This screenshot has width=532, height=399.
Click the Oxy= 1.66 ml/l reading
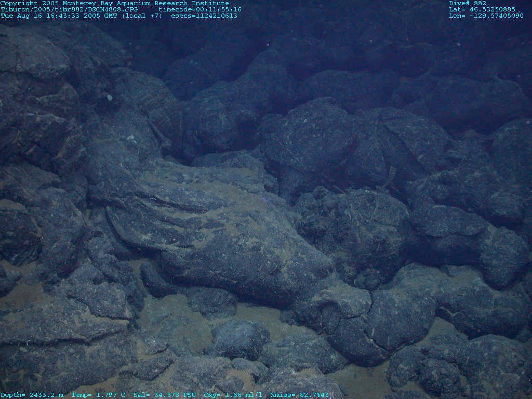(x=233, y=395)
